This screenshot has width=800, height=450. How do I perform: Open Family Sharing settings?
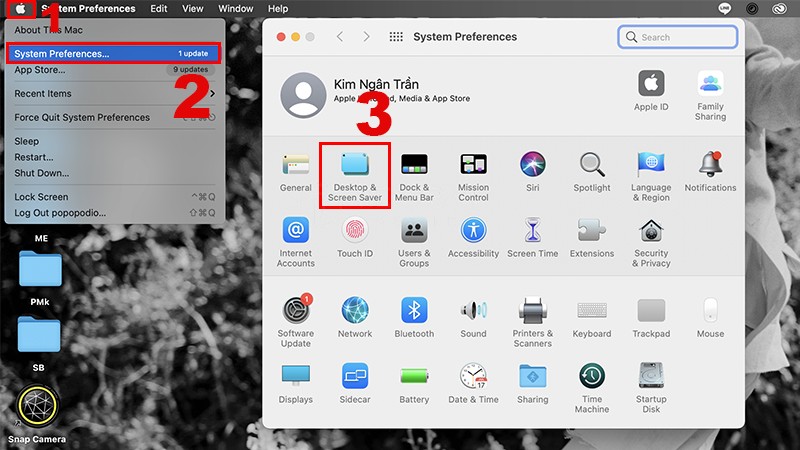(x=710, y=95)
